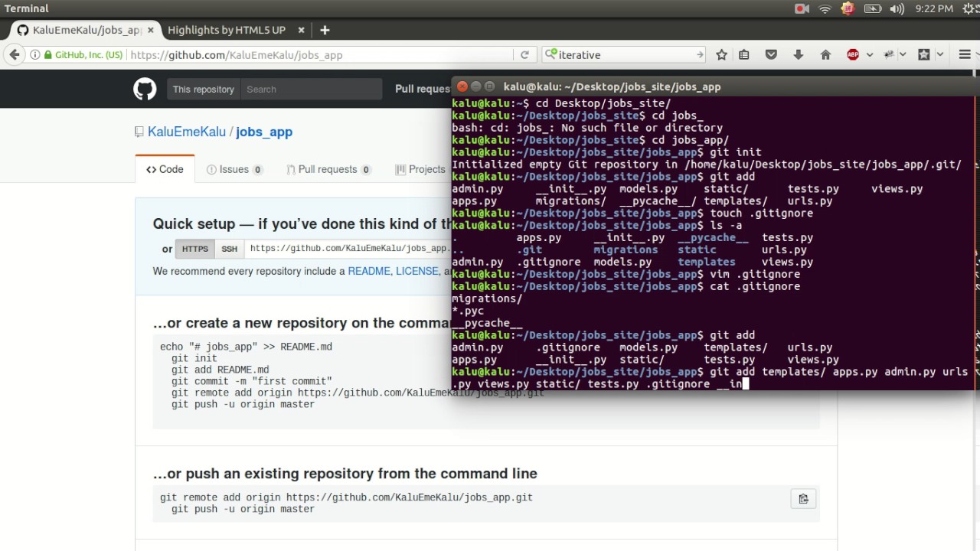Open the Wi-Fi network indicator
Screen dimensions: 980x551
(x=825, y=8)
